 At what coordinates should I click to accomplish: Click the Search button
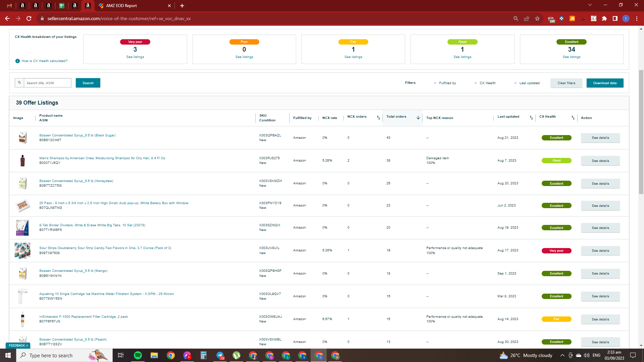click(88, 83)
